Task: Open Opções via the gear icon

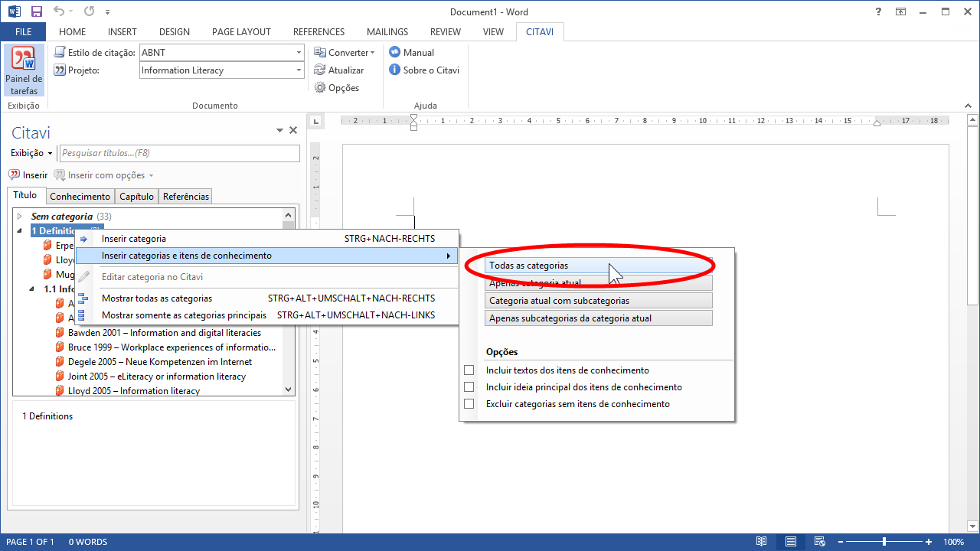Action: (320, 87)
